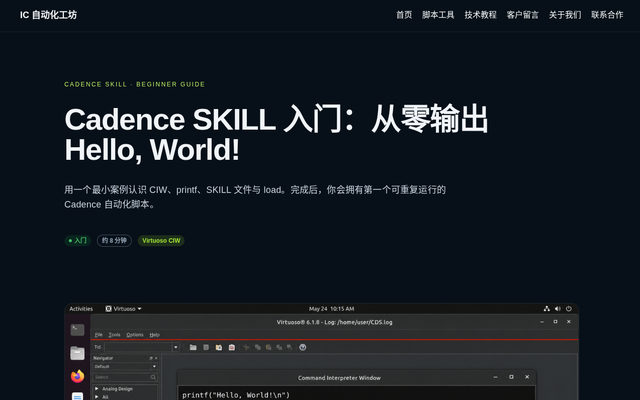Image resolution: width=640 pixels, height=400 pixels.
Task: Click the Tcl command input field
Action: click(138, 347)
